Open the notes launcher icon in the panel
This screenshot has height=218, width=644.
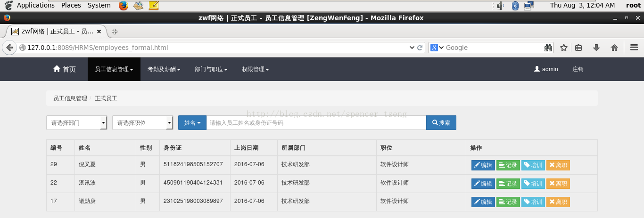coord(153,6)
